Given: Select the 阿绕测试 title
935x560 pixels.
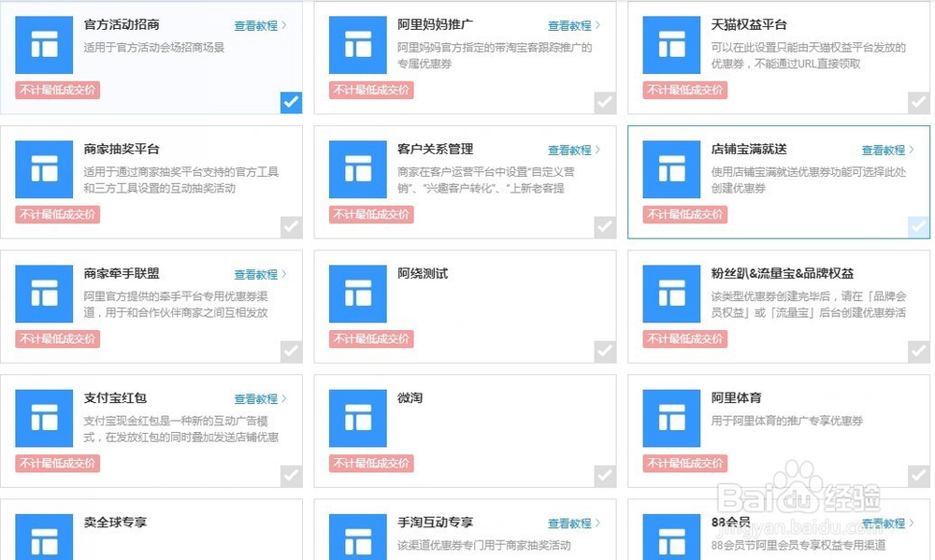Looking at the screenshot, I should tap(423, 274).
